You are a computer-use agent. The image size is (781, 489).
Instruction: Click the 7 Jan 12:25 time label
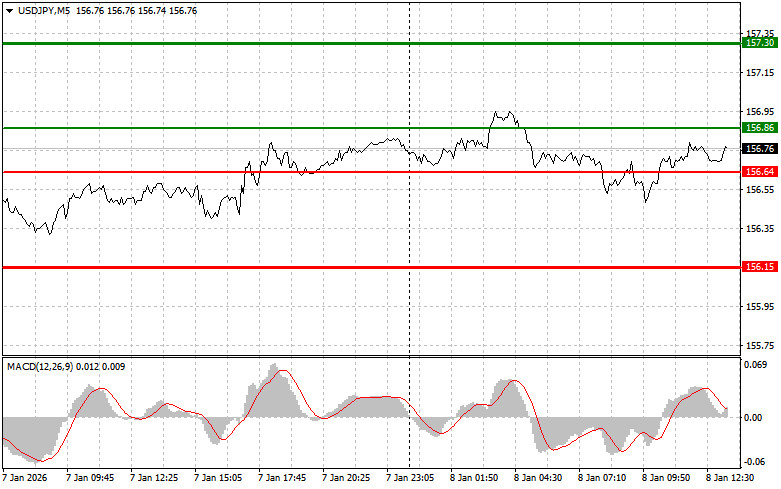[x=154, y=478]
